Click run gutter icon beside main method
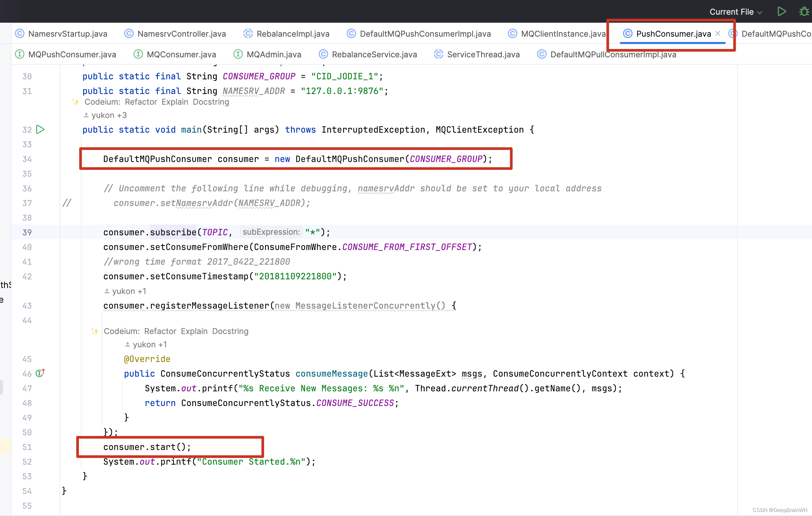This screenshot has width=812, height=516. [40, 130]
